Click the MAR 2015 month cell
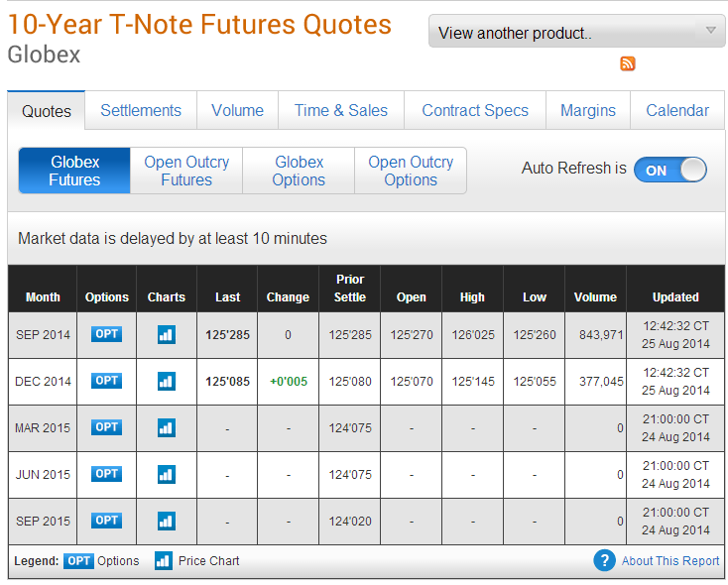The width and height of the screenshot is (728, 585). coord(43,428)
